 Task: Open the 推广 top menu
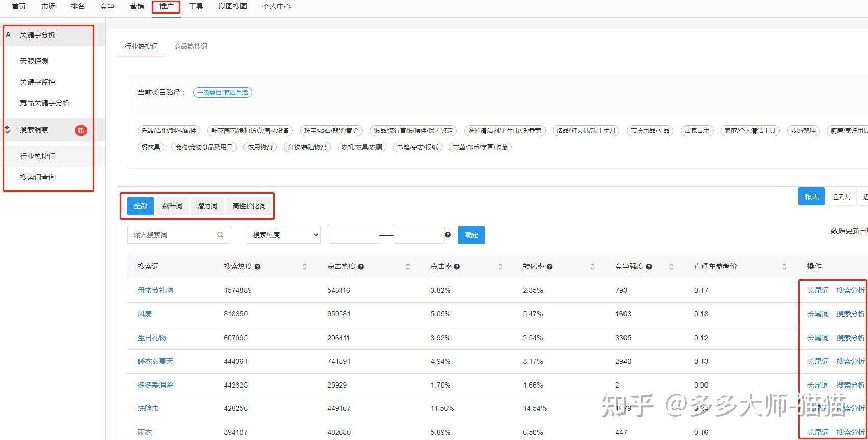[166, 6]
